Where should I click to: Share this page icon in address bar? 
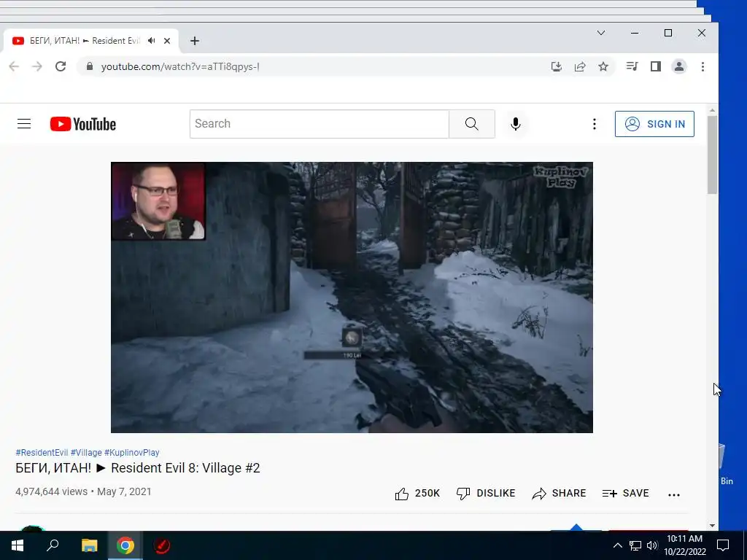click(x=580, y=66)
